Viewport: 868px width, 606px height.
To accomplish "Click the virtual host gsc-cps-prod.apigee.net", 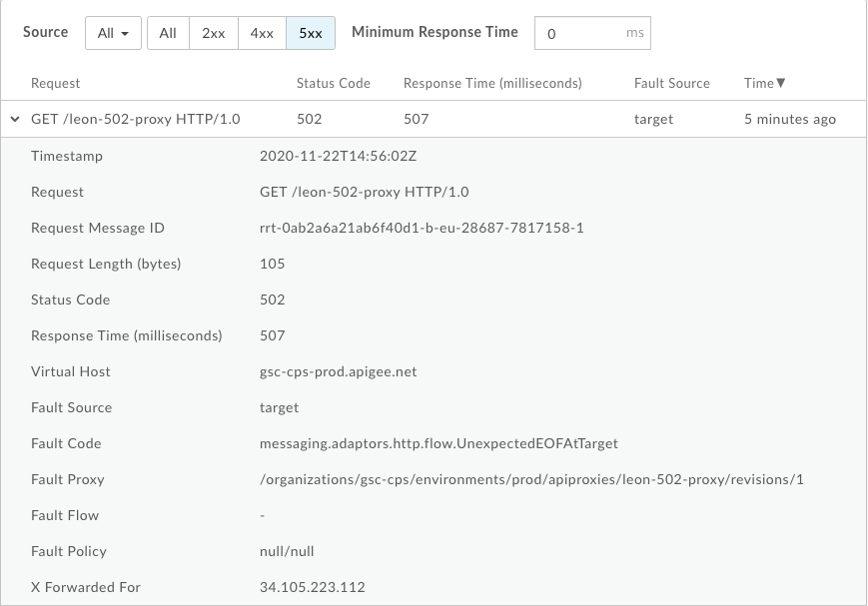I will [338, 371].
